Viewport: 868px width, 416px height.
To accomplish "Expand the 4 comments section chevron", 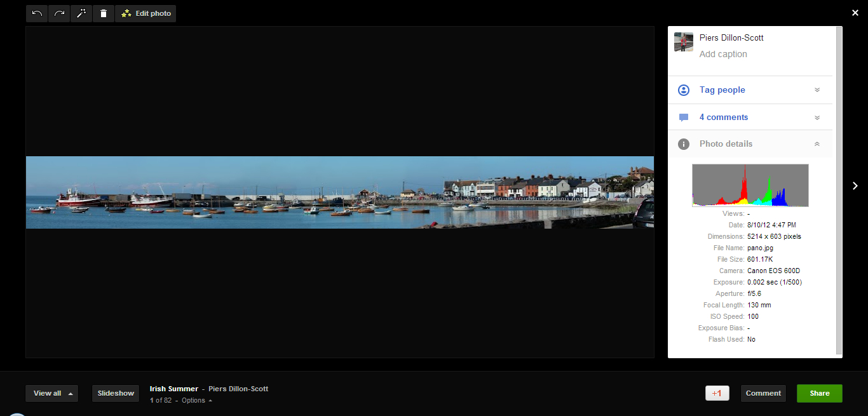I will pyautogui.click(x=817, y=117).
